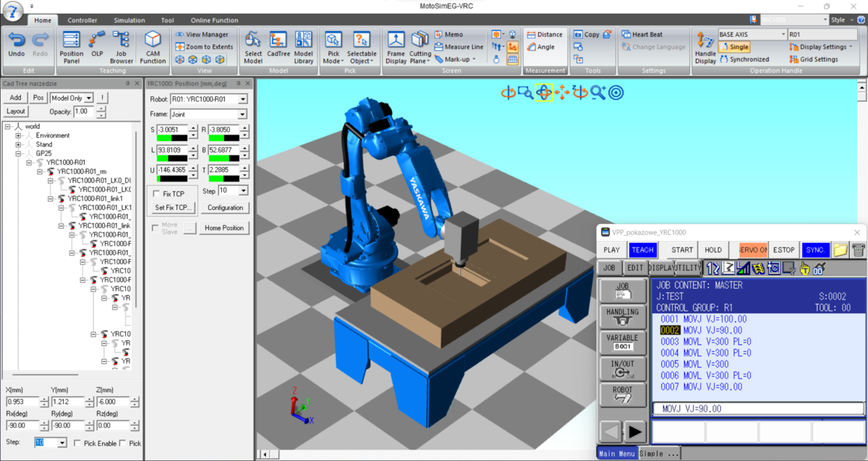Image resolution: width=868 pixels, height=461 pixels.
Task: Expand the Environment tree node
Action: point(18,135)
